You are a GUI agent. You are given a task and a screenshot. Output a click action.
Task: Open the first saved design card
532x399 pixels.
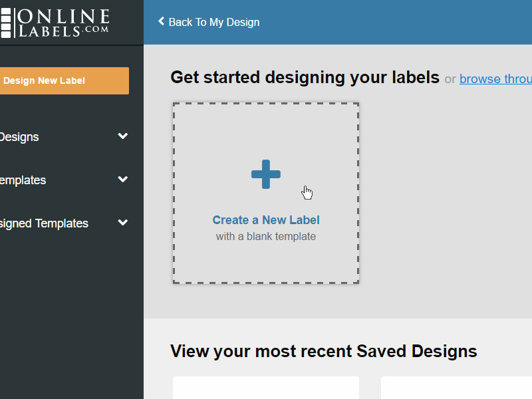[266, 388]
